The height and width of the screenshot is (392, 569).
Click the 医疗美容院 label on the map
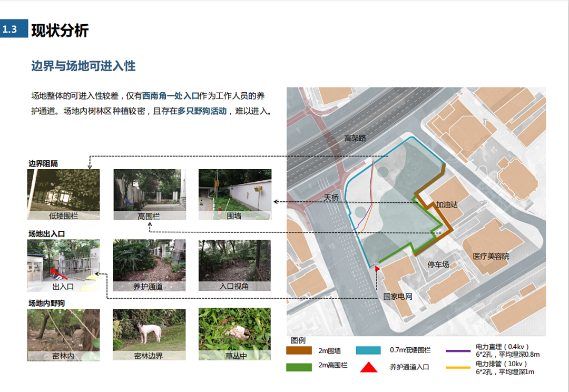[490, 256]
